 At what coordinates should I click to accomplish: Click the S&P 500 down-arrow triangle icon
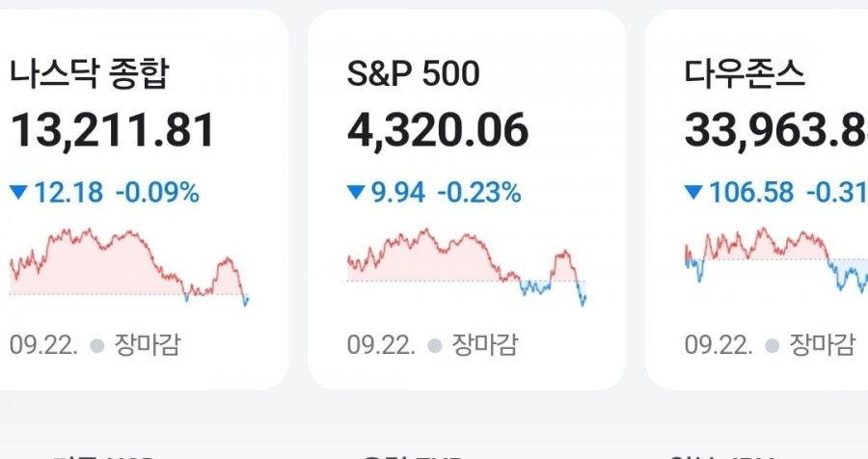tap(356, 193)
